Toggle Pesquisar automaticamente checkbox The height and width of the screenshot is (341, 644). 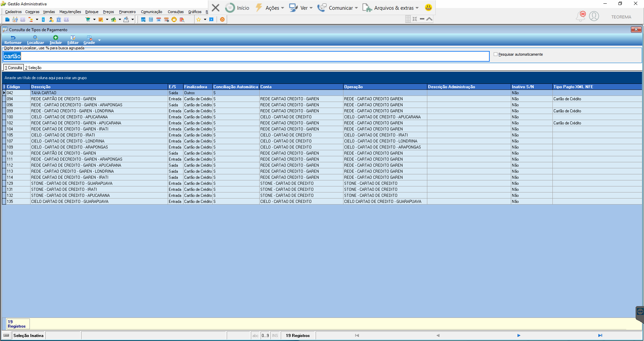click(x=495, y=54)
